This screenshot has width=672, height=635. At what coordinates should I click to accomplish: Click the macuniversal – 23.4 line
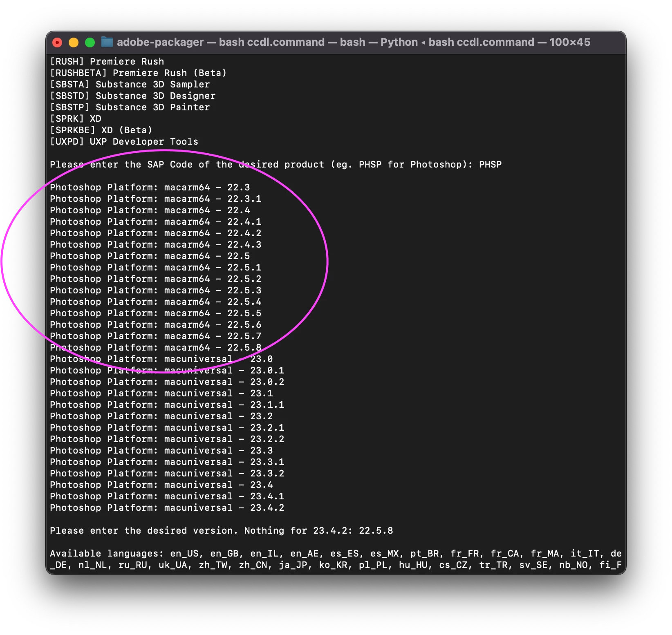click(x=161, y=485)
